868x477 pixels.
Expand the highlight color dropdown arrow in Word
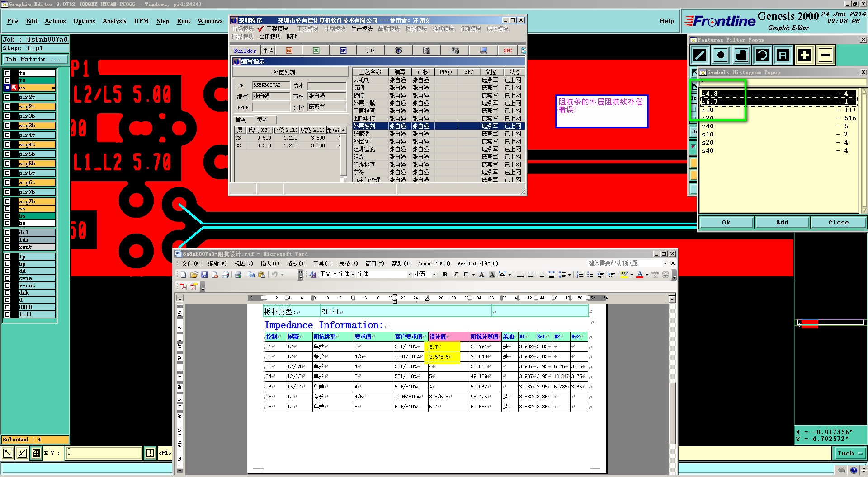coord(632,275)
